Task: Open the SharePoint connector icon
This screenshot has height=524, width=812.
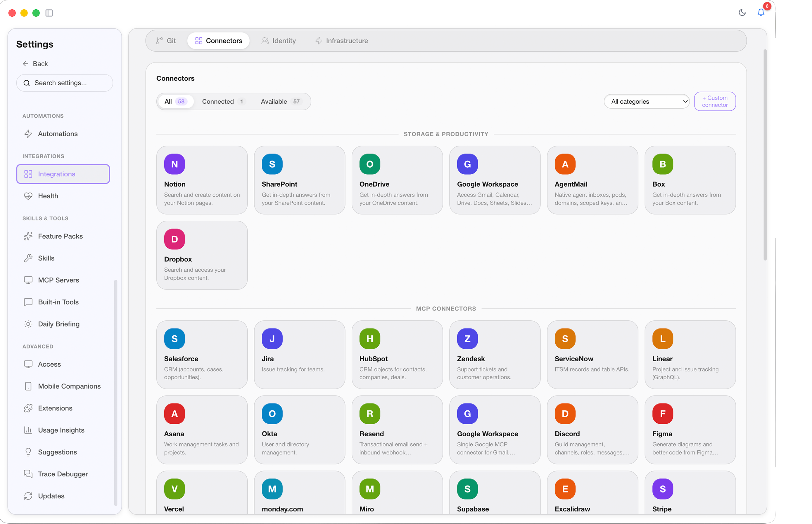Action: (272, 164)
